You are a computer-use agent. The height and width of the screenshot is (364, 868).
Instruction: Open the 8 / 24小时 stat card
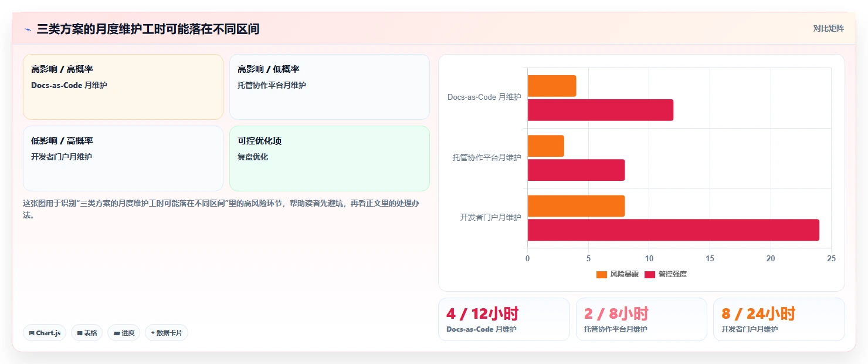pos(779,319)
